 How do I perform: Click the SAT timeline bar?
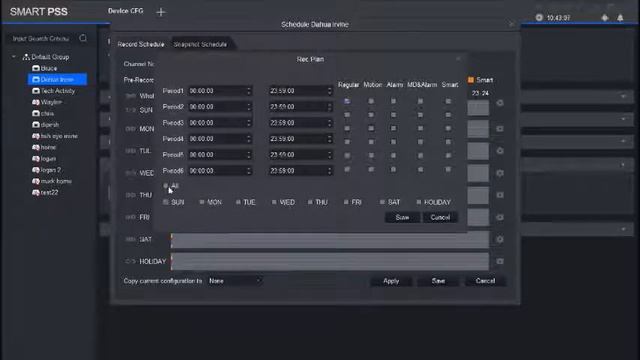pos(330,240)
